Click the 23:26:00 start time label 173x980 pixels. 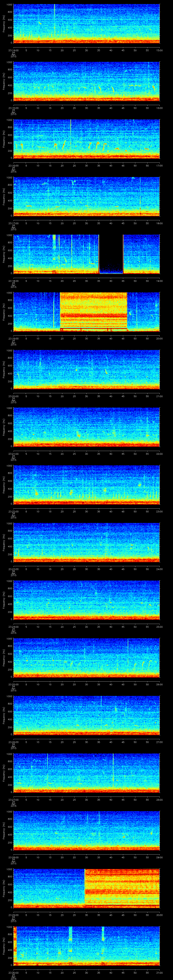13,742
